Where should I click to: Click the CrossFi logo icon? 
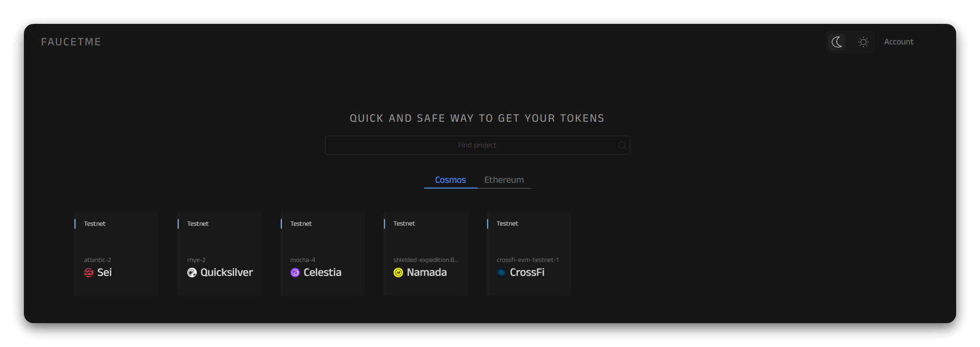501,273
